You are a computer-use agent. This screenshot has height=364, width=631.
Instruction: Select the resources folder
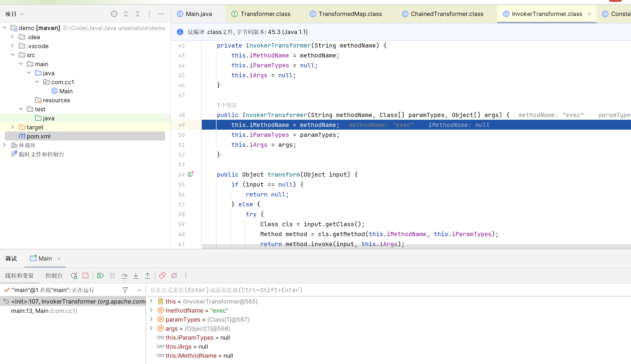[53, 100]
